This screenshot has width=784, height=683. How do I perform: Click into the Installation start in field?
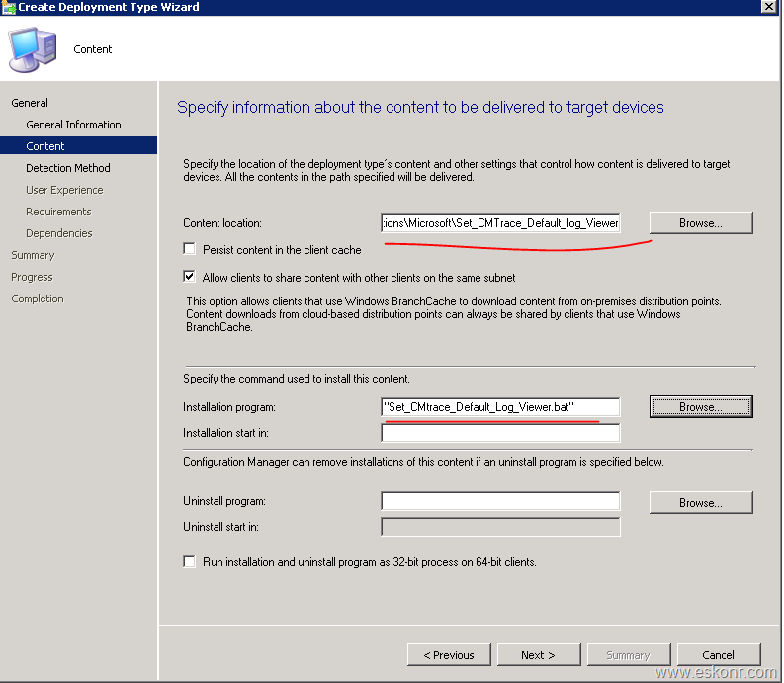point(500,433)
